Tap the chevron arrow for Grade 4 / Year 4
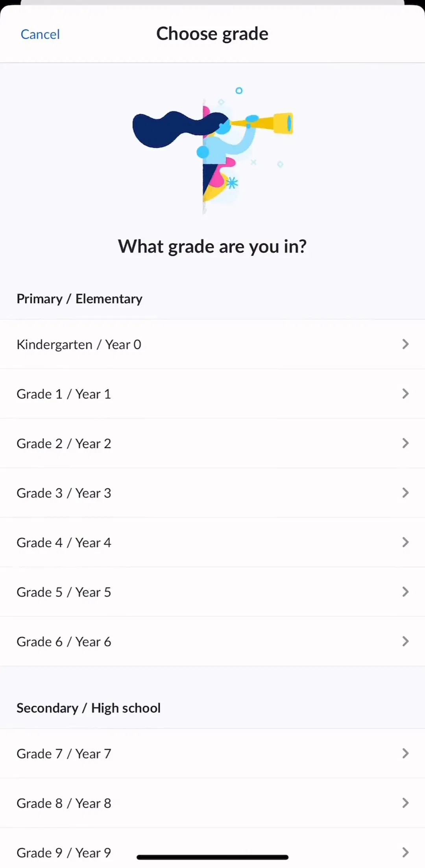425x868 pixels. pyautogui.click(x=405, y=542)
